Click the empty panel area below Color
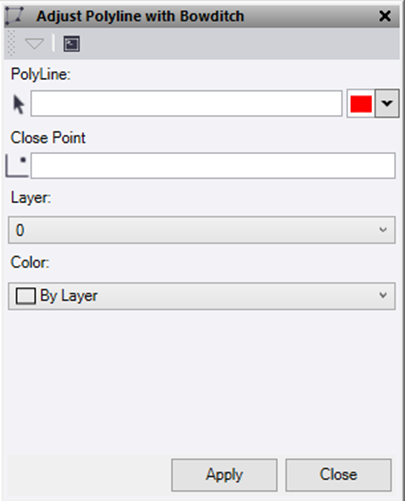The height and width of the screenshot is (501, 405). tap(202, 382)
